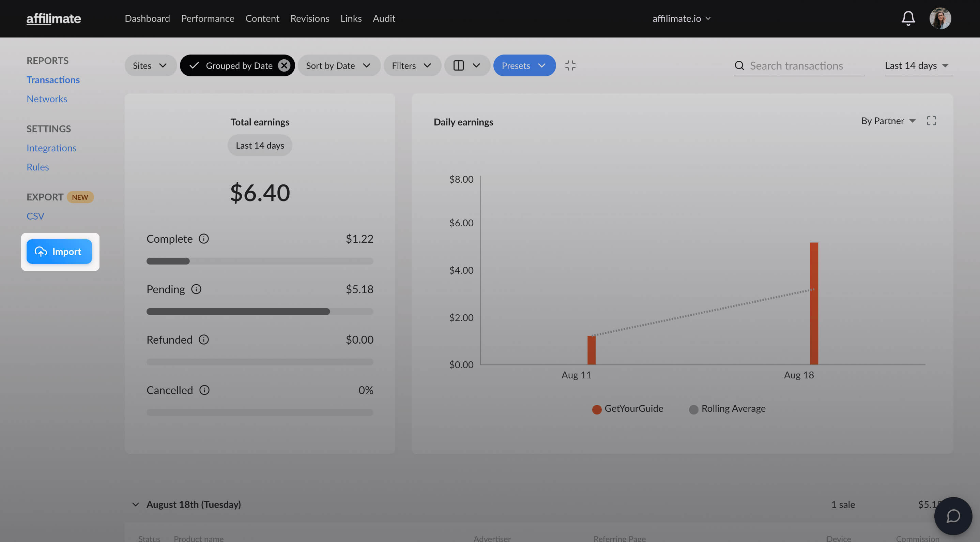Open the notifications bell

pyautogui.click(x=908, y=18)
